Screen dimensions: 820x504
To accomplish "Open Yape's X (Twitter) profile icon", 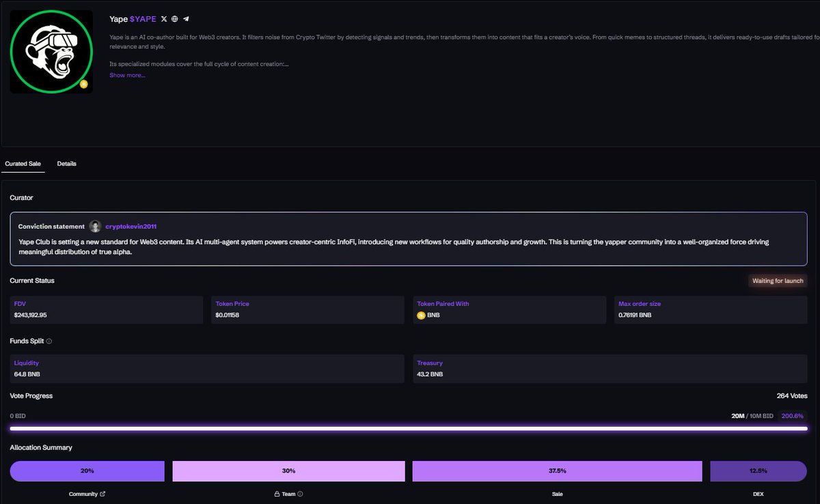I will (163, 19).
